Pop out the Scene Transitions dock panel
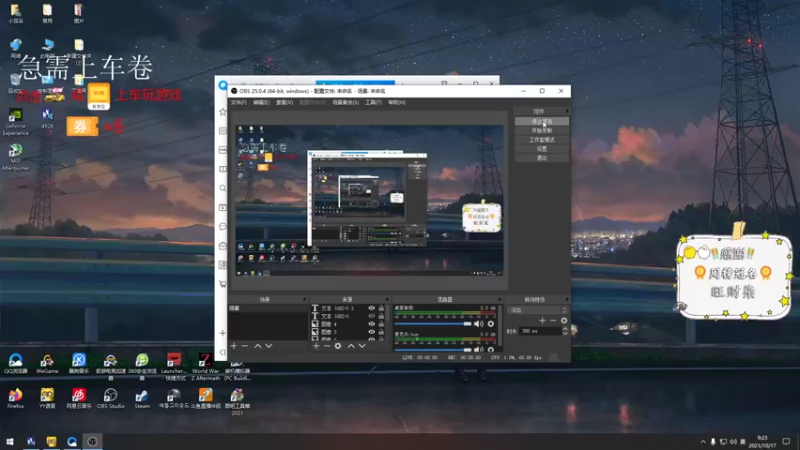800x450 pixels. (x=566, y=299)
